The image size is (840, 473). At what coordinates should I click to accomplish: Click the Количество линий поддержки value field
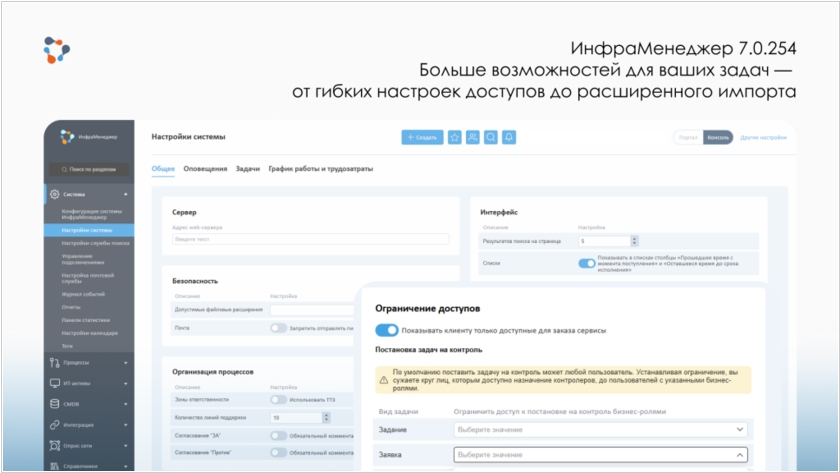click(296, 417)
